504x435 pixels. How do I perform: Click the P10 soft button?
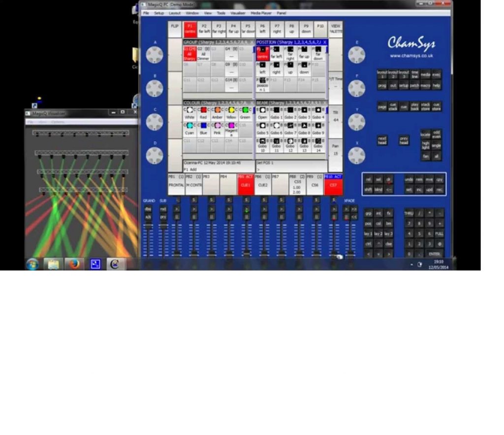(320, 29)
